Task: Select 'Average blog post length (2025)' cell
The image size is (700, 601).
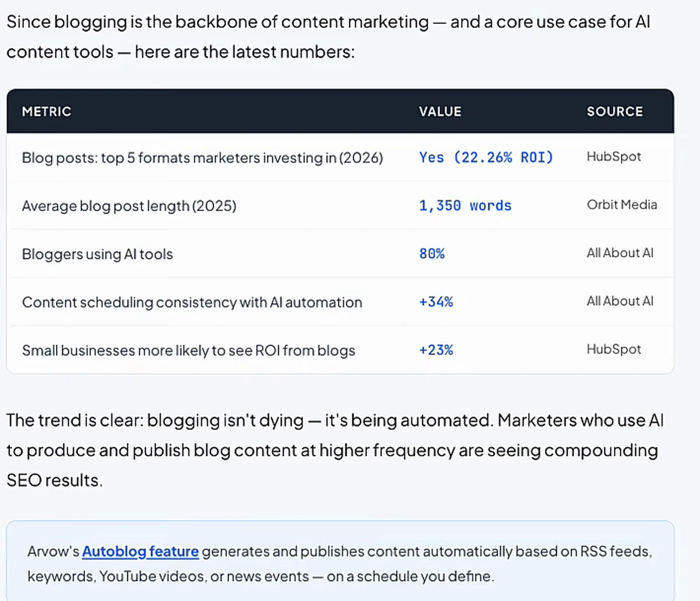Action: pos(129,206)
